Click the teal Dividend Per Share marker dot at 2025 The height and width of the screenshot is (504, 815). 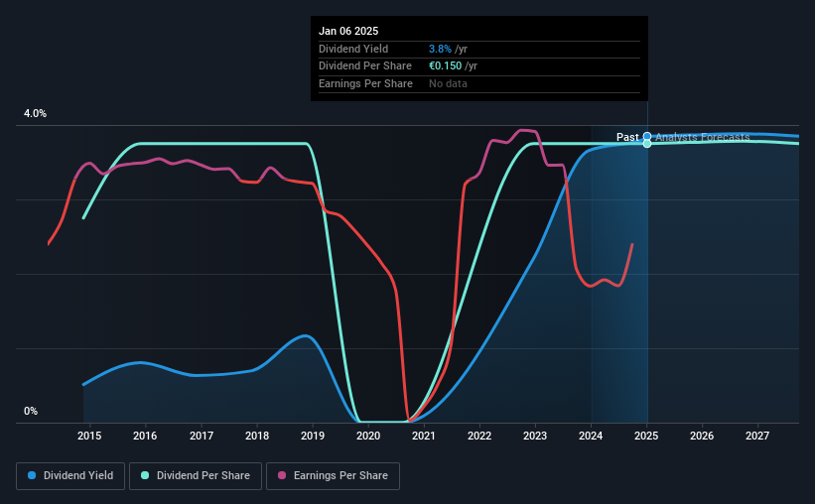coord(647,144)
